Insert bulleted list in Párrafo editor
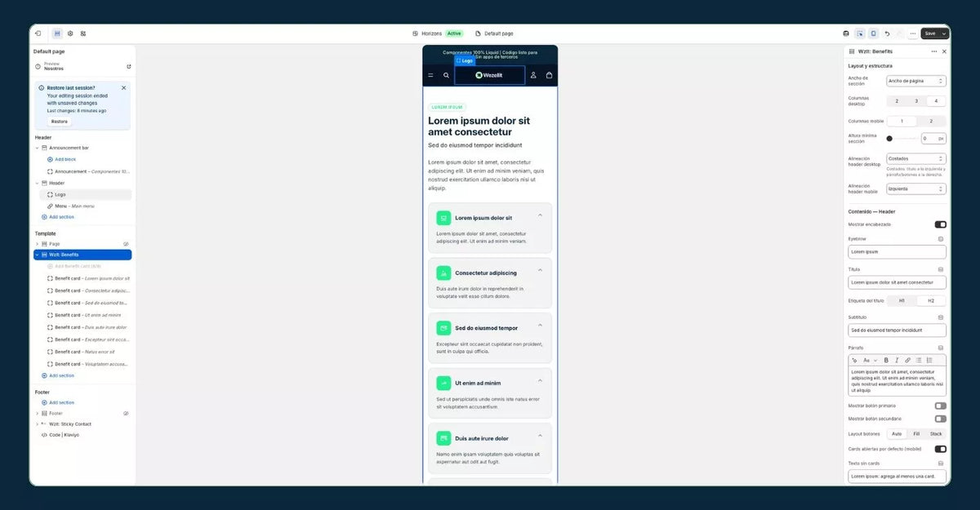 (919, 360)
